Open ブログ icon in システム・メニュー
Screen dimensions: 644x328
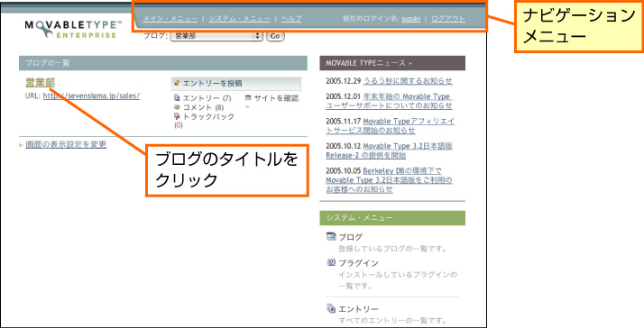tap(331, 236)
